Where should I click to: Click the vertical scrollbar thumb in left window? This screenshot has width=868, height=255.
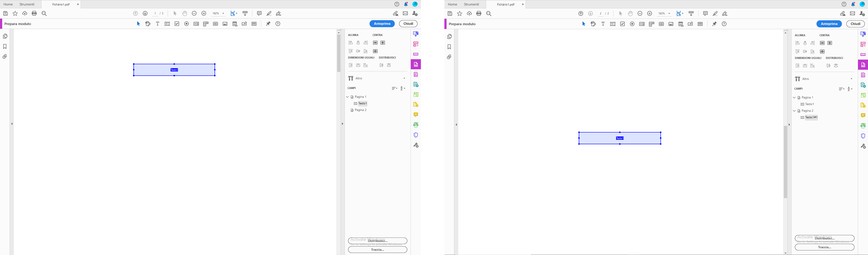click(x=339, y=53)
